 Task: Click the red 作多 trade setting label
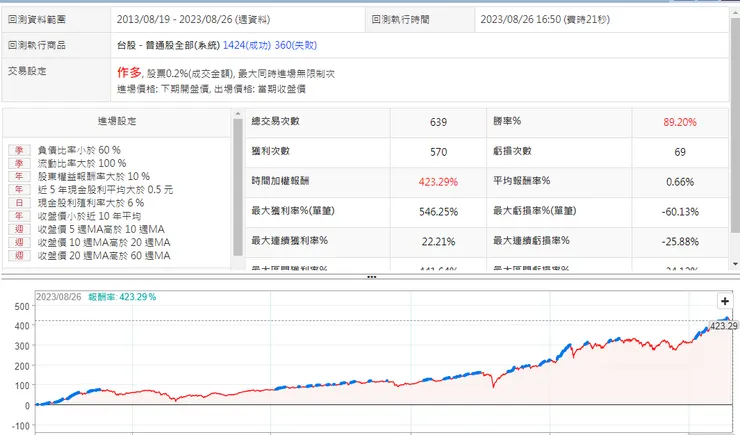click(129, 73)
